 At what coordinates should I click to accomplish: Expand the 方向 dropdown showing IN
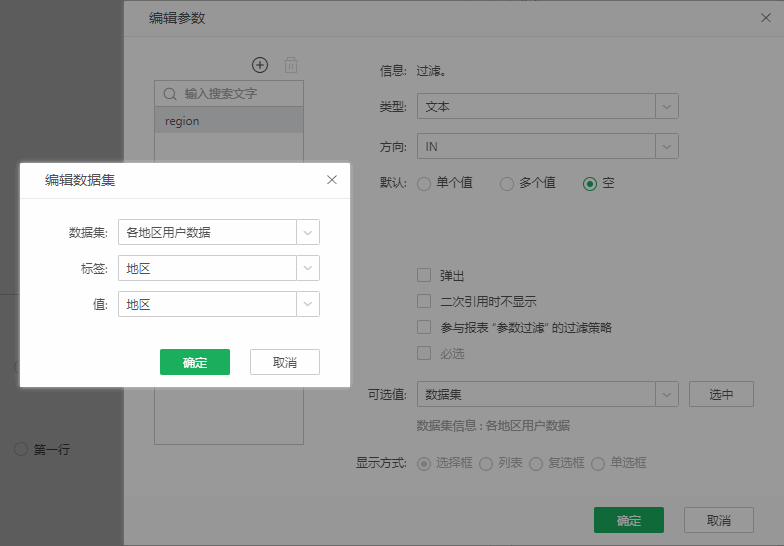[667, 146]
